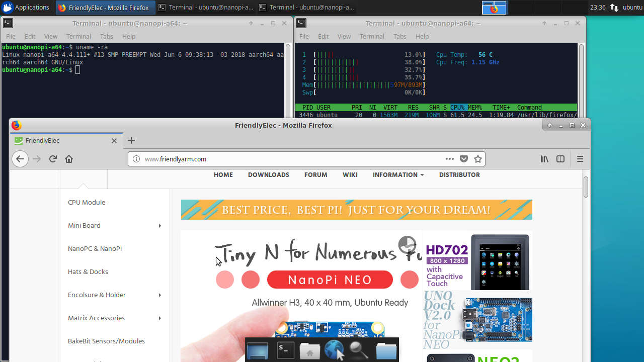
Task: Toggle the Firefox sidebar view
Action: [x=560, y=159]
